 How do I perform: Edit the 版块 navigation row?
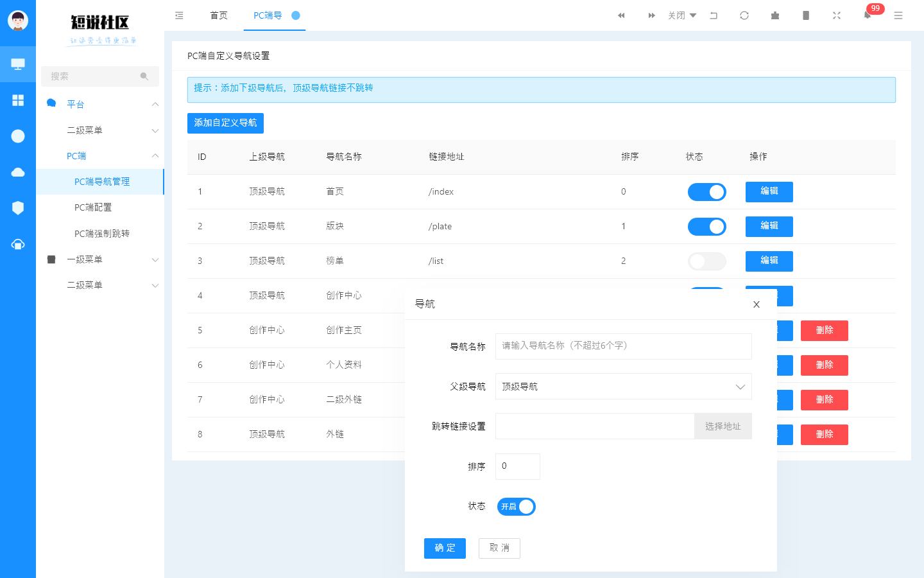(x=769, y=227)
